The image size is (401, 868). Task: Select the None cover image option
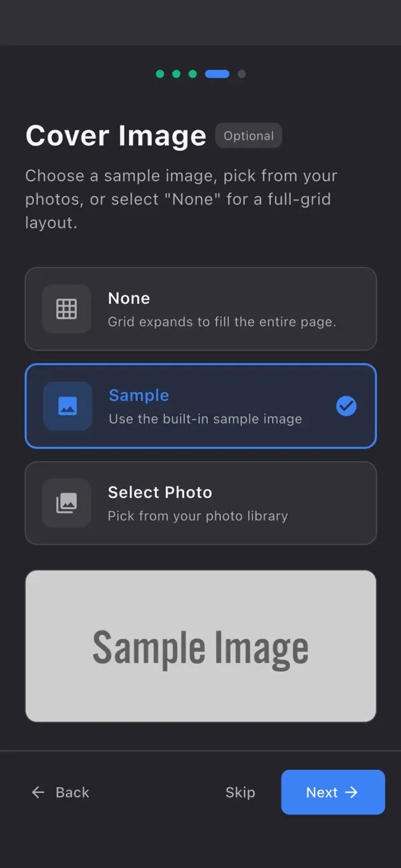click(200, 309)
